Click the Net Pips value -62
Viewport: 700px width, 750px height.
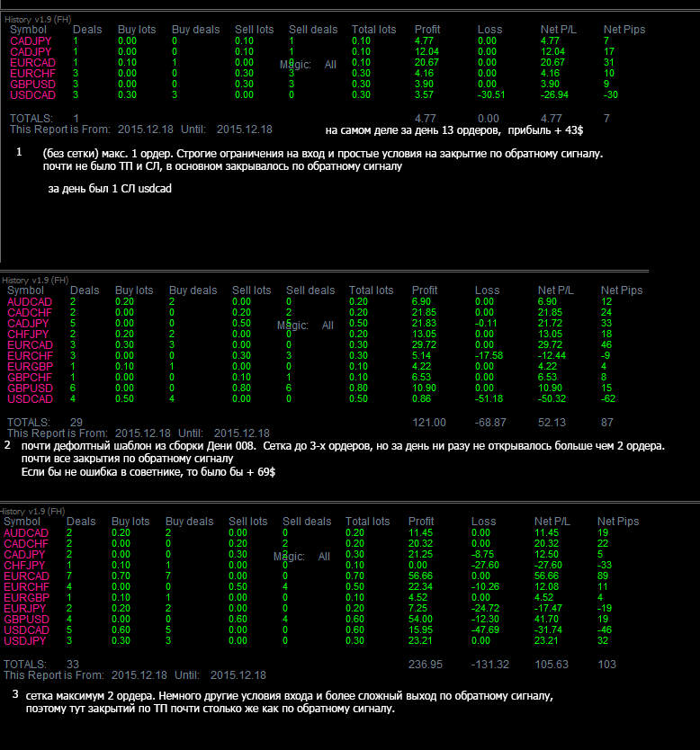(x=608, y=399)
